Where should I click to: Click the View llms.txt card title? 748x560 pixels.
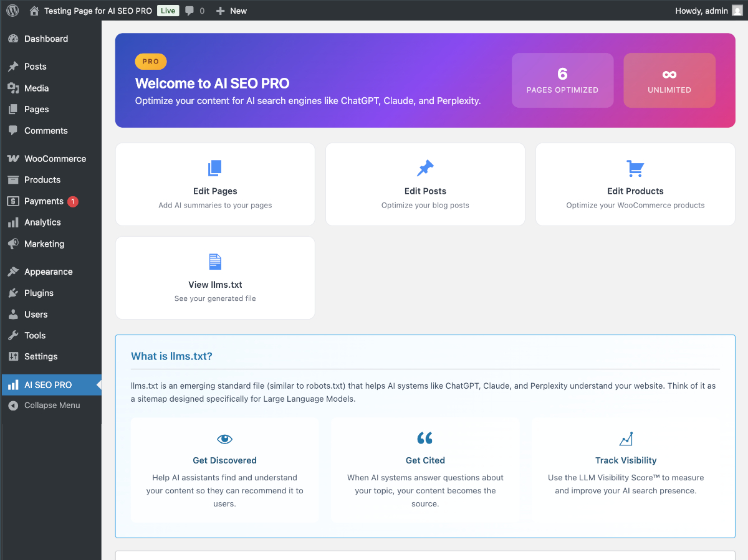pyautogui.click(x=215, y=285)
